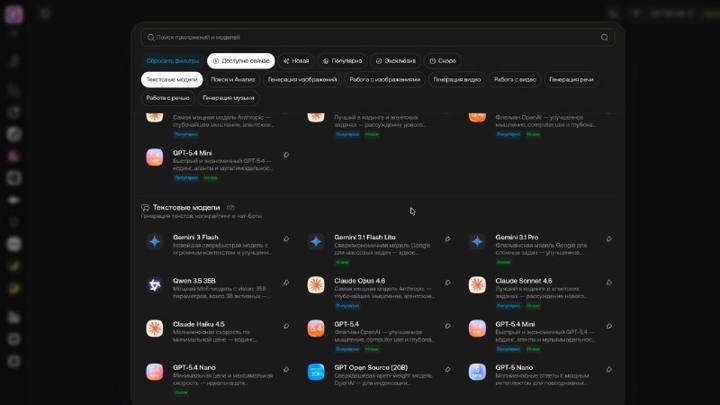The height and width of the screenshot is (405, 720).
Task: Pin the Claude Haiku 4.5 model
Action: (286, 326)
